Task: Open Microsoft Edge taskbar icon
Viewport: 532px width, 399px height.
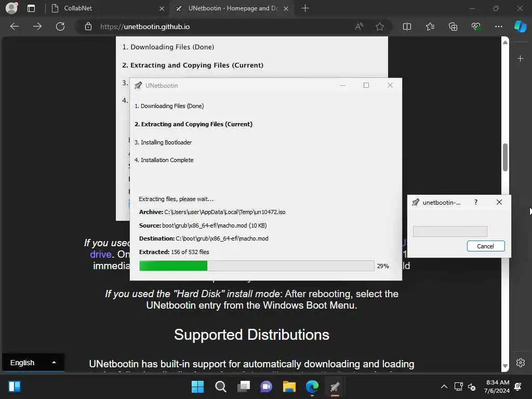Action: [x=312, y=387]
